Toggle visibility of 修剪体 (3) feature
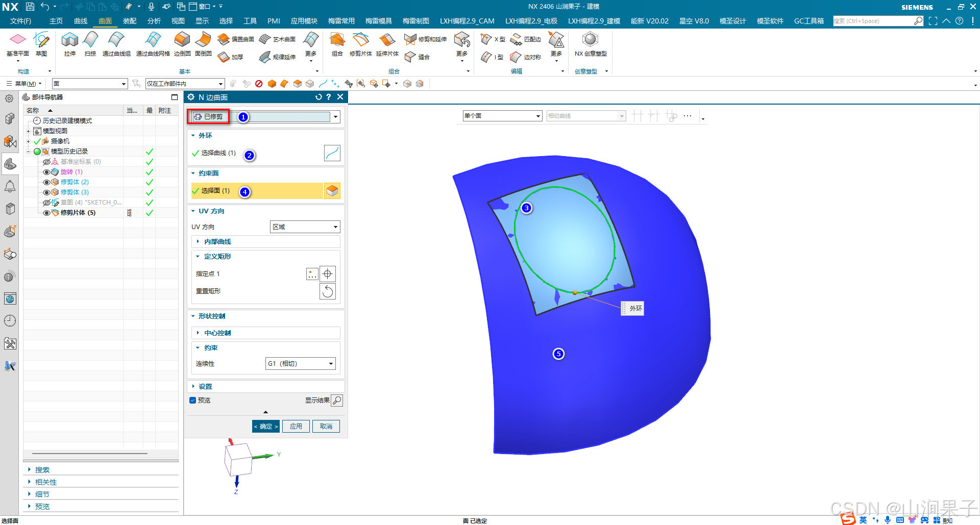This screenshot has width=980, height=525. coord(47,192)
